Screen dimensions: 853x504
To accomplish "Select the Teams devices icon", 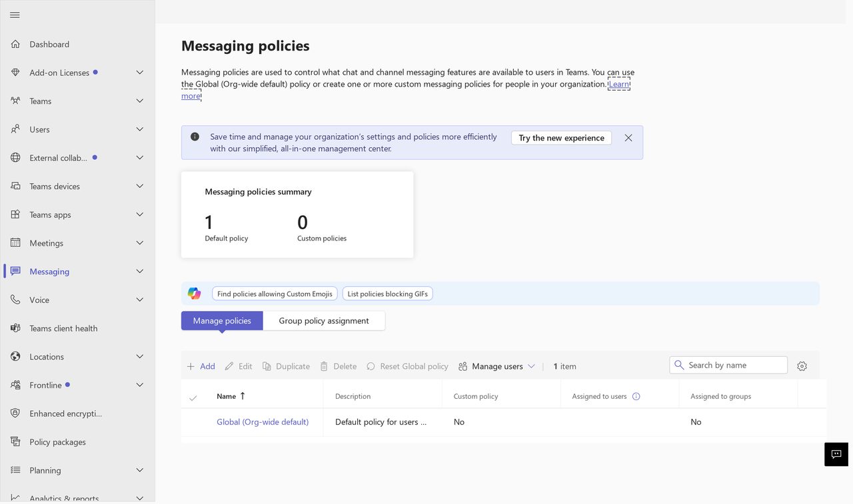I will (x=15, y=186).
